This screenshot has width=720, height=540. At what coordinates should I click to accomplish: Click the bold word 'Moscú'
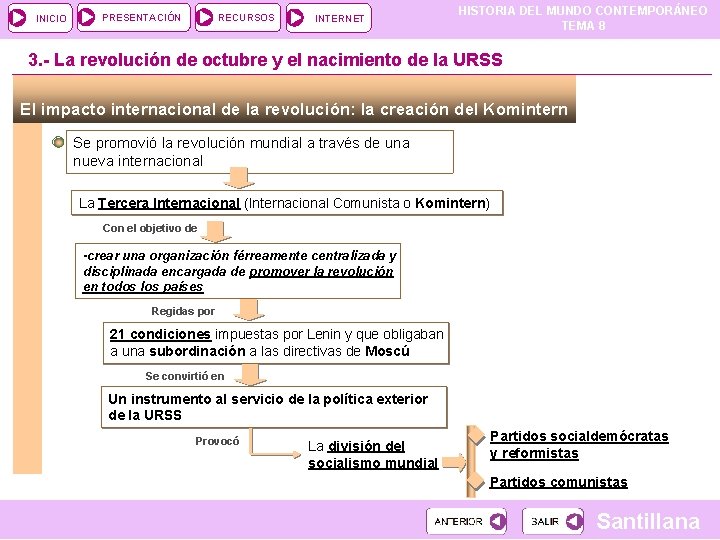388,351
